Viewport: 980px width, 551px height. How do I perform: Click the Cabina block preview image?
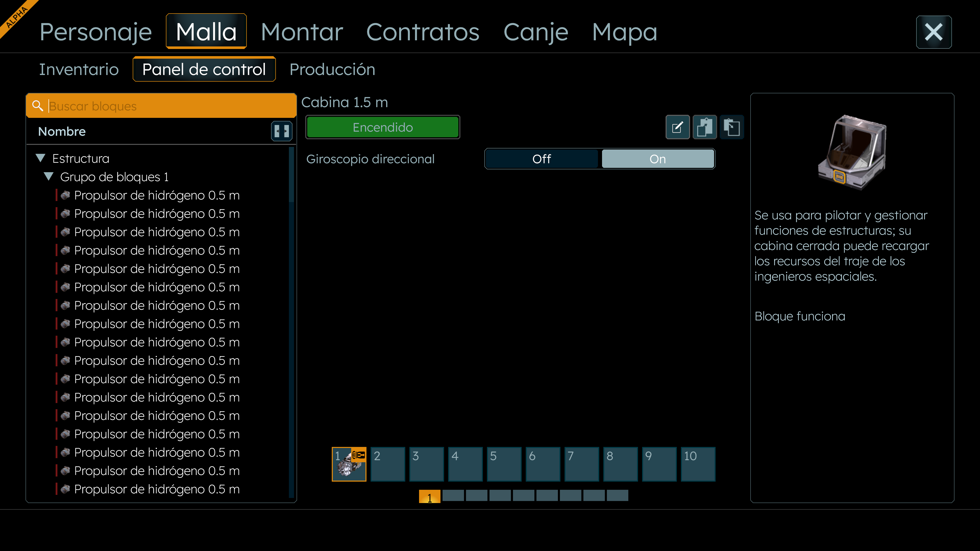point(852,152)
